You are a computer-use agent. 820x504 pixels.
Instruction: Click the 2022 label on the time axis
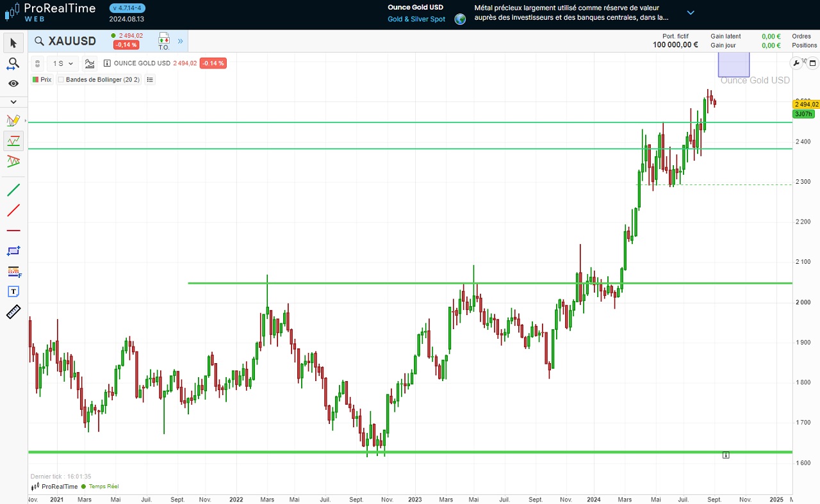236,499
